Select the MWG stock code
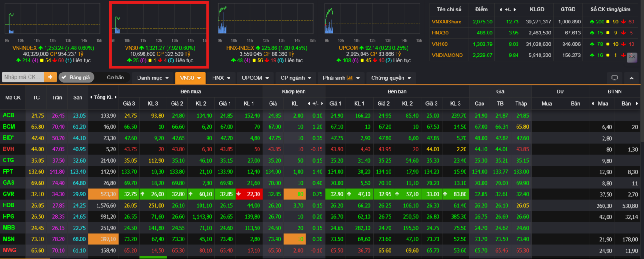644x259 pixels. click(9, 250)
